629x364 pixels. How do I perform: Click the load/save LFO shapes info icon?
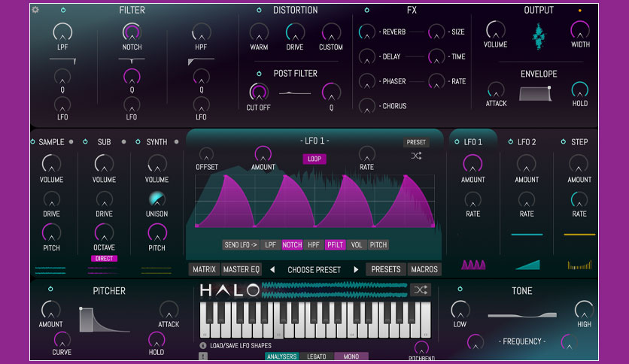coord(203,345)
